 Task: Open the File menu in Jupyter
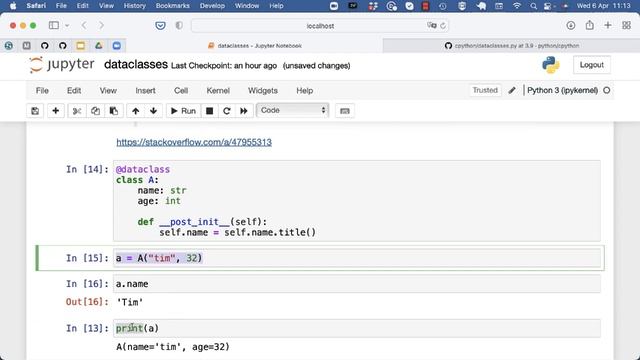click(42, 91)
